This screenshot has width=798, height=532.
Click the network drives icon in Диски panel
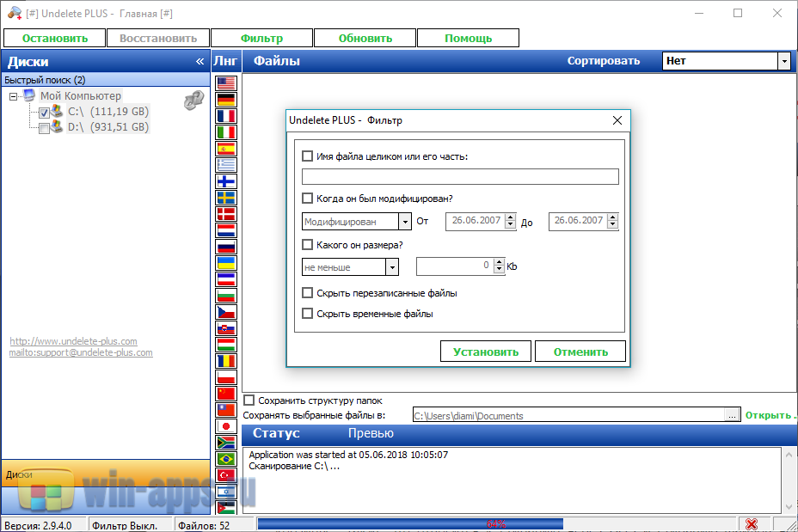(x=193, y=101)
